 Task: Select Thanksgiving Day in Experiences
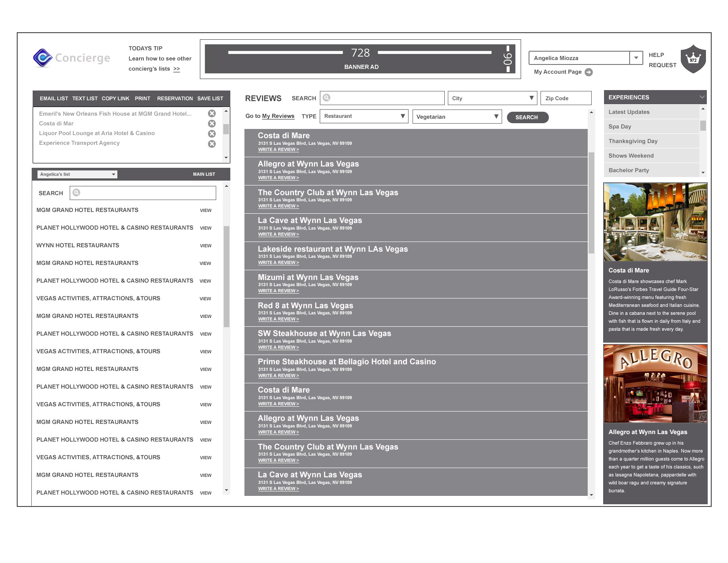pyautogui.click(x=652, y=141)
